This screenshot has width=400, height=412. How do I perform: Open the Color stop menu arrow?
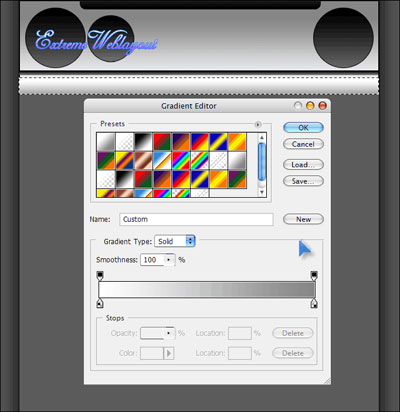pos(169,353)
